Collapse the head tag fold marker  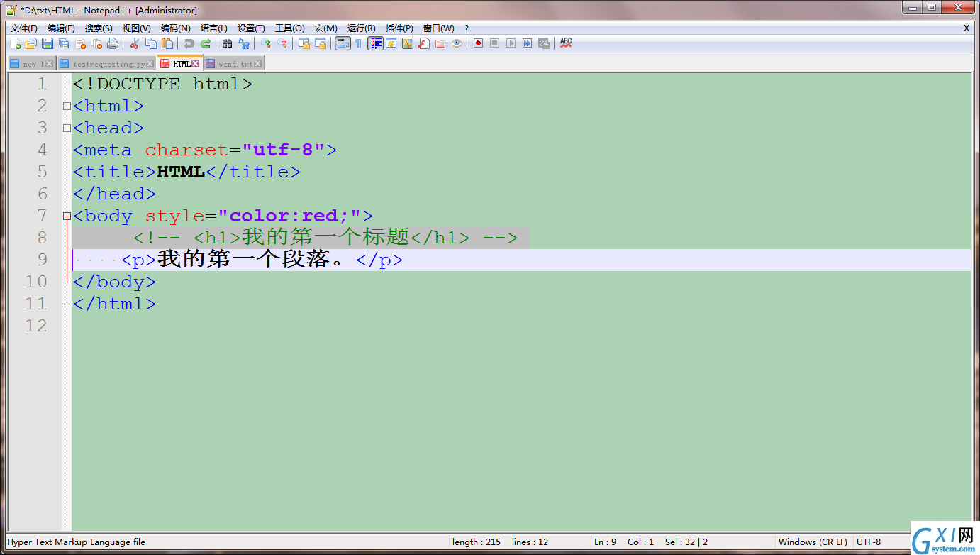[67, 128]
